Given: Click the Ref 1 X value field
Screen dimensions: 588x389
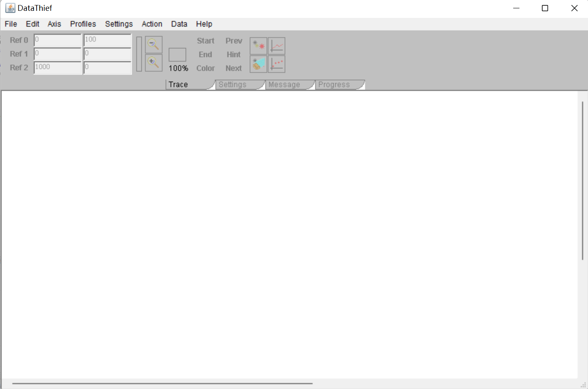Looking at the screenshot, I should pos(58,54).
